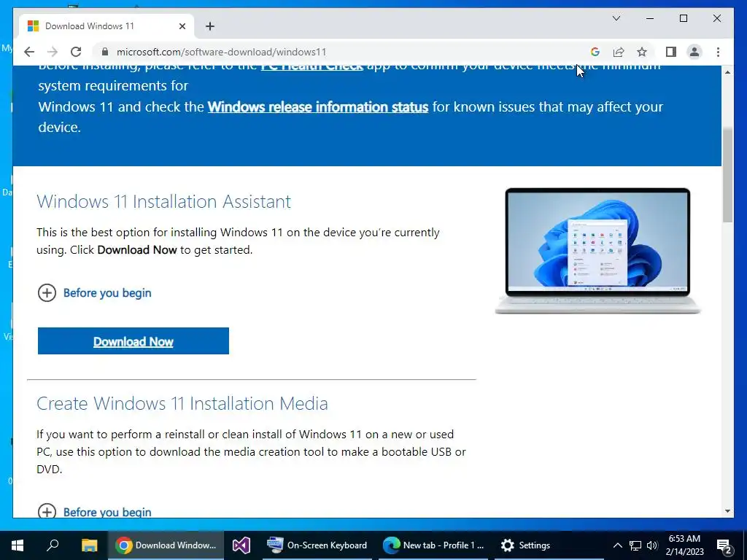Open the notification center icon
Screen dimensions: 747x560
coord(724,545)
